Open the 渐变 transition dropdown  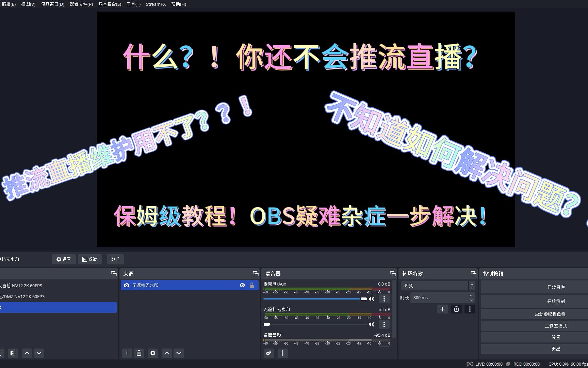[438, 286]
